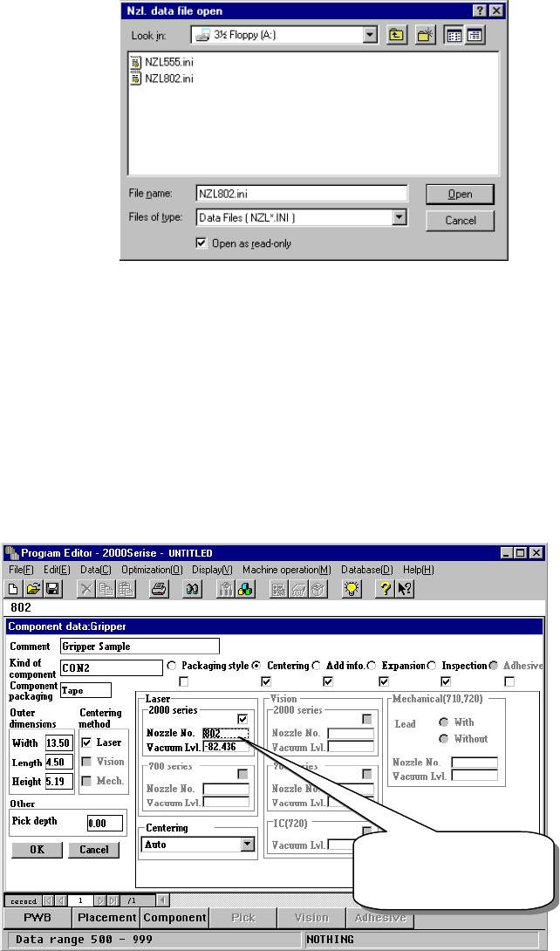Select the Packaging style radio button
The width and height of the screenshot is (560, 951).
point(172,666)
